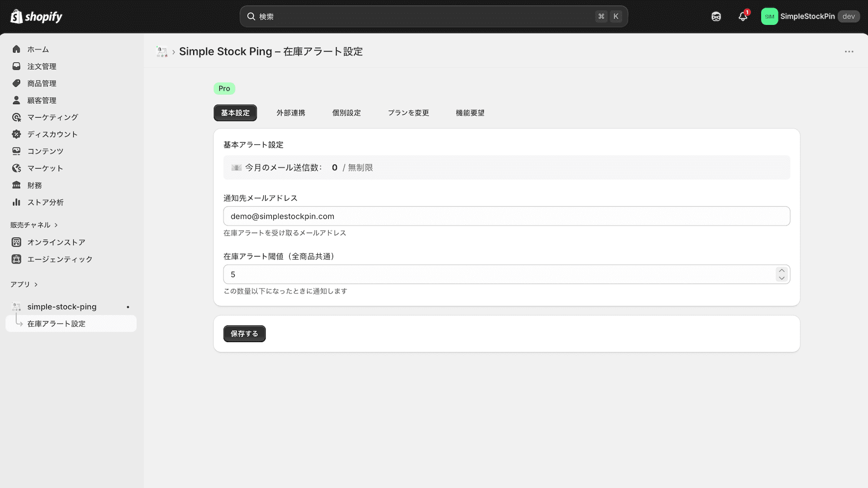Click the 在庫アラート閾値 number field

[x=507, y=274]
